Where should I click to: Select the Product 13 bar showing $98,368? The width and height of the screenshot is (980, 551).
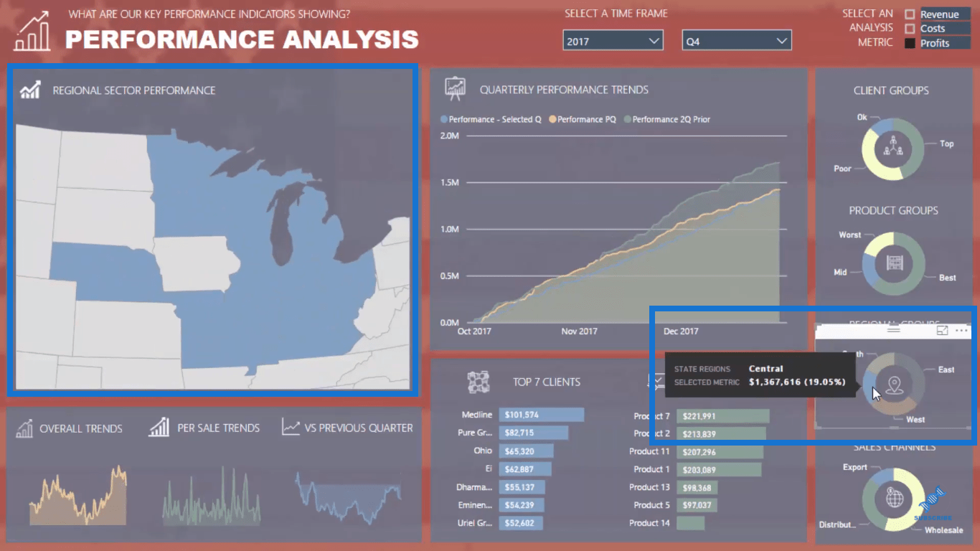click(697, 487)
